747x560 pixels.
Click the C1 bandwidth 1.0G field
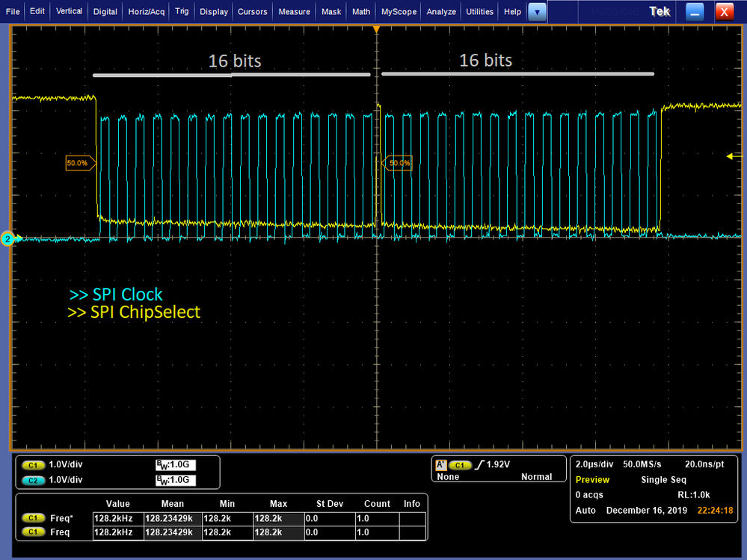point(175,465)
